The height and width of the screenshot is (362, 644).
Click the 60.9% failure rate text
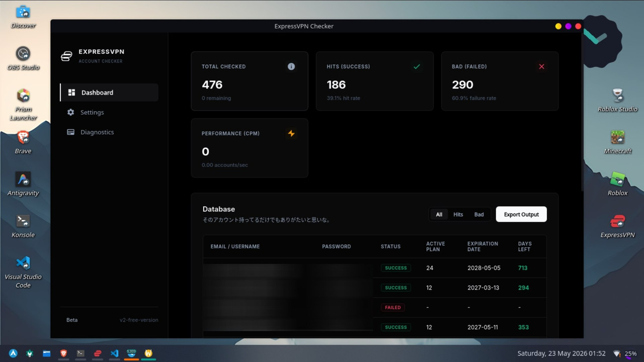(474, 98)
